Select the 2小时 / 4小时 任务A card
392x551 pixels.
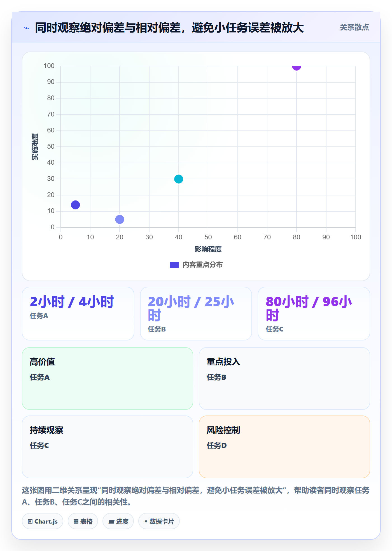tap(78, 314)
